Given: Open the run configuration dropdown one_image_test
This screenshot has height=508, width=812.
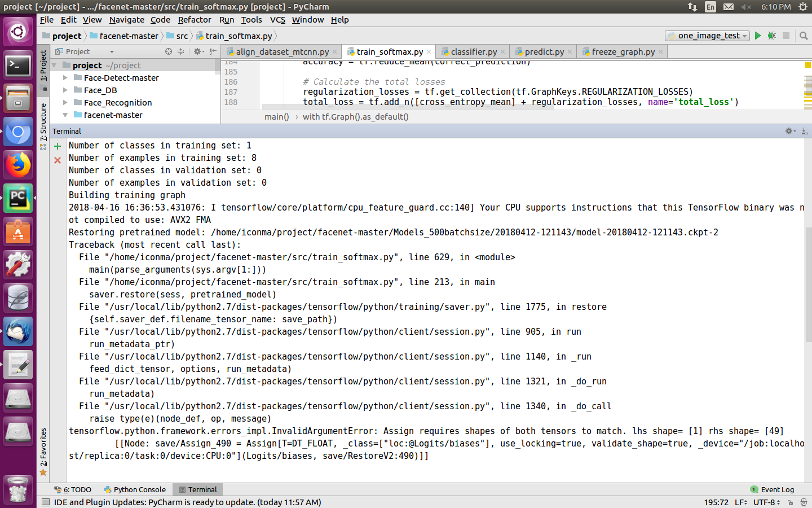Looking at the screenshot, I should (707, 36).
